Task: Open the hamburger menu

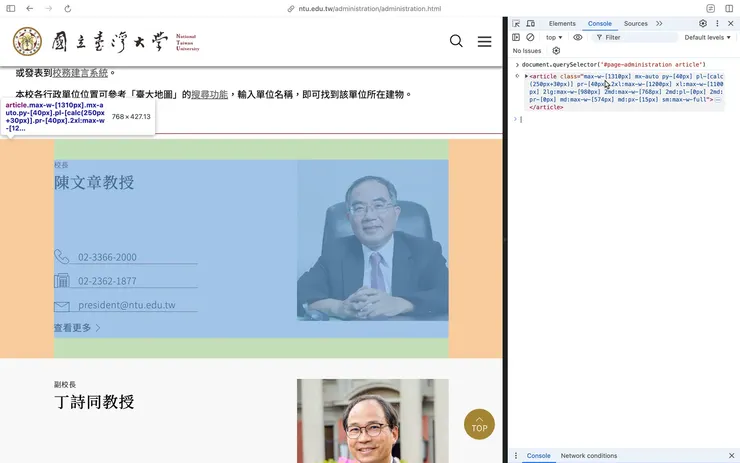Action: click(484, 42)
